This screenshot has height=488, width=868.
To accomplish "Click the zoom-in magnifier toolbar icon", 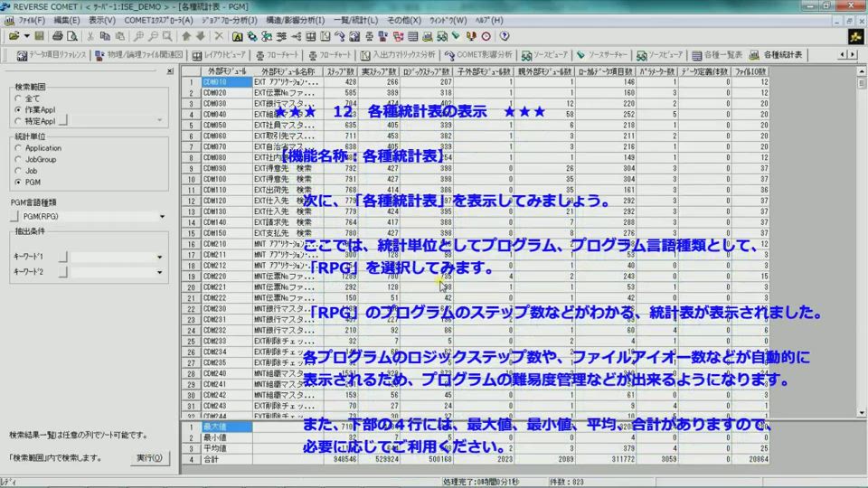I will click(x=138, y=36).
